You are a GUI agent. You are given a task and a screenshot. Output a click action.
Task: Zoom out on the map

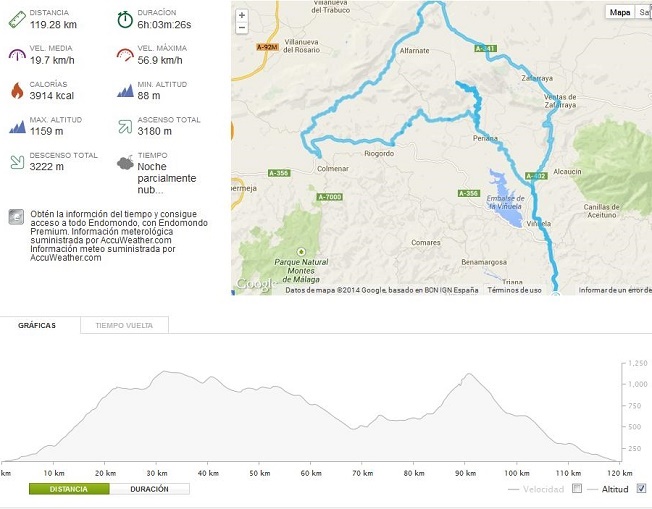(x=242, y=28)
